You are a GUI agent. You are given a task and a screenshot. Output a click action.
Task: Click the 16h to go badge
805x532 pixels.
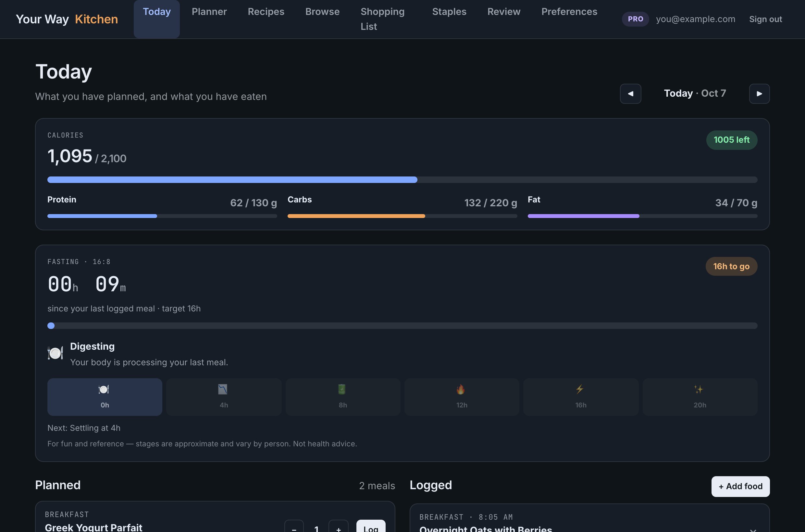pyautogui.click(x=731, y=266)
